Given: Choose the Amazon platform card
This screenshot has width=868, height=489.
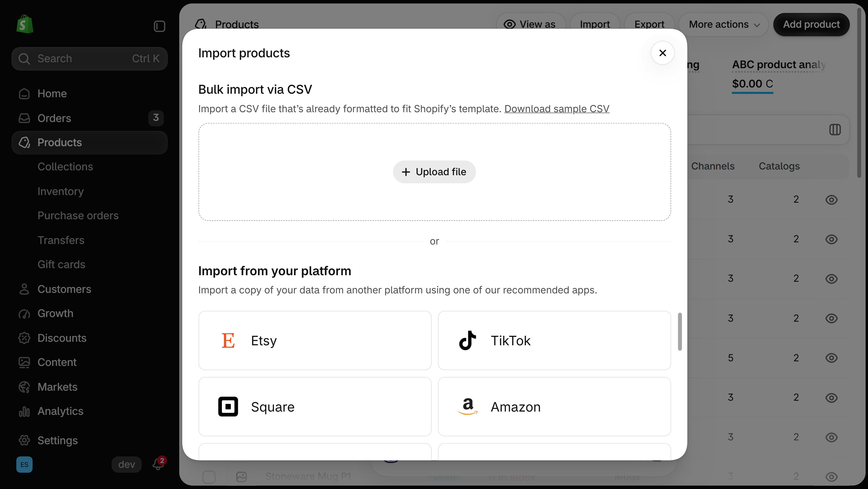Looking at the screenshot, I should [x=554, y=406].
